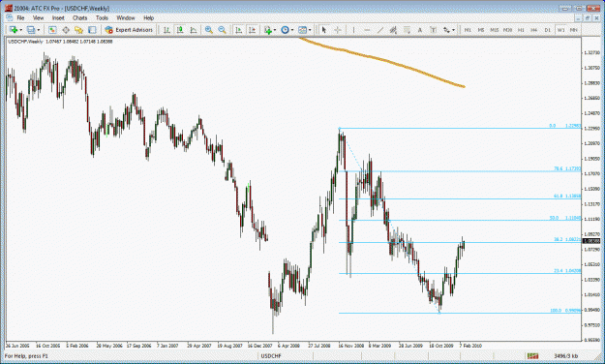Open the Data Window crosshair-target icon
605x364 pixels.
pos(66,30)
